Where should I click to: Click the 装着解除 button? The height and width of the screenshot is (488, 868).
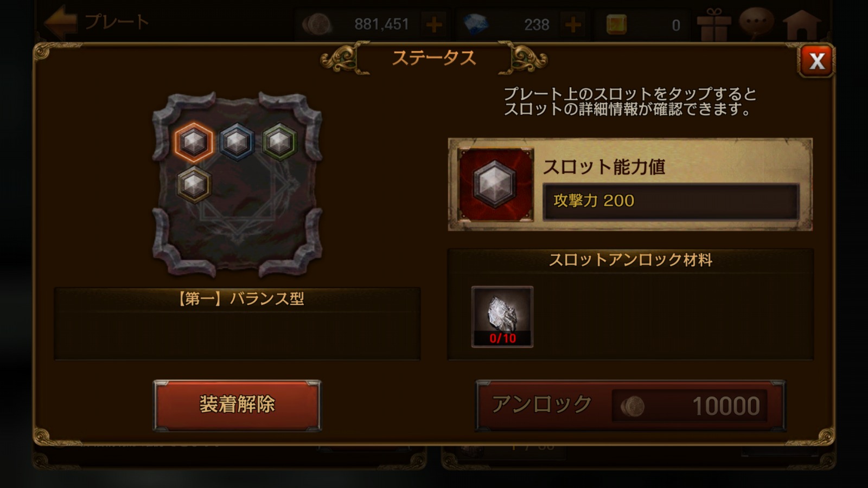pos(237,405)
